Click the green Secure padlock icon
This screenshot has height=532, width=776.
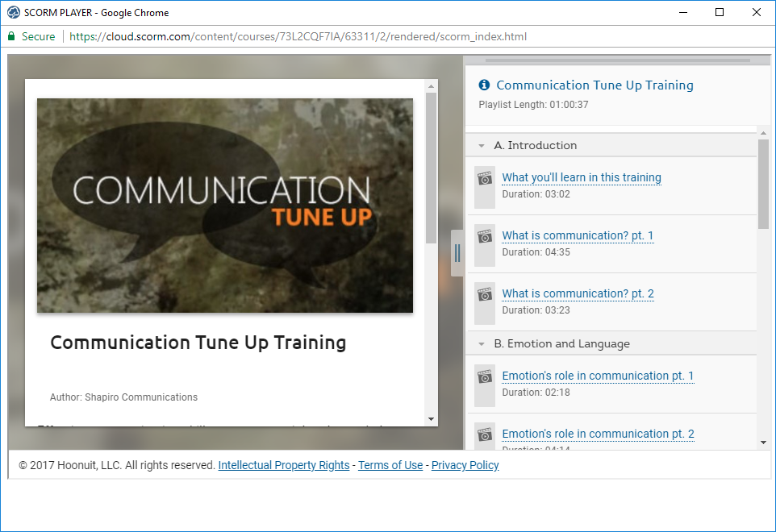pos(11,36)
